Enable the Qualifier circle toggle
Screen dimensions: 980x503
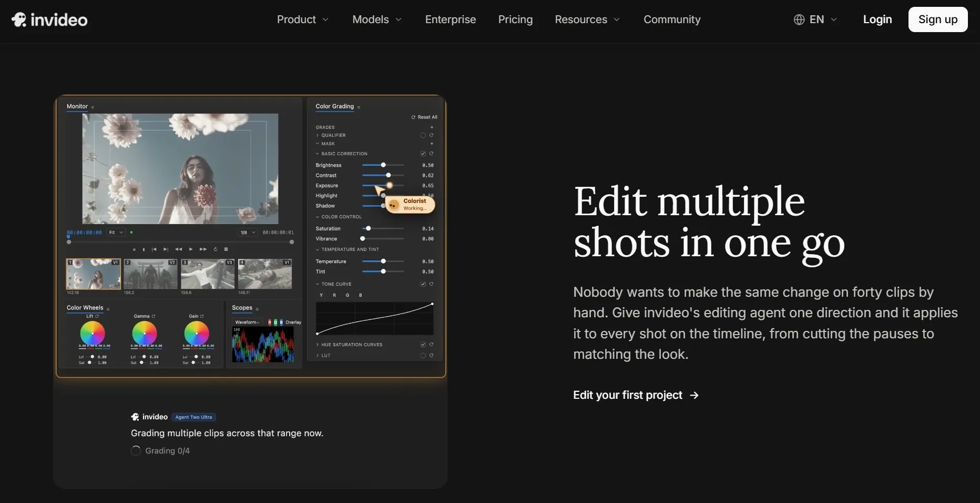(x=423, y=135)
